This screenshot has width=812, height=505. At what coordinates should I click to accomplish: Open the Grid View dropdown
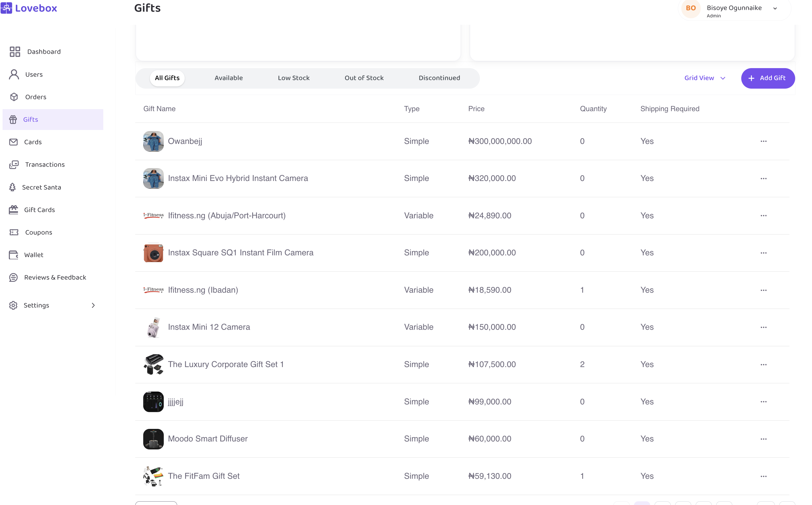tap(705, 78)
